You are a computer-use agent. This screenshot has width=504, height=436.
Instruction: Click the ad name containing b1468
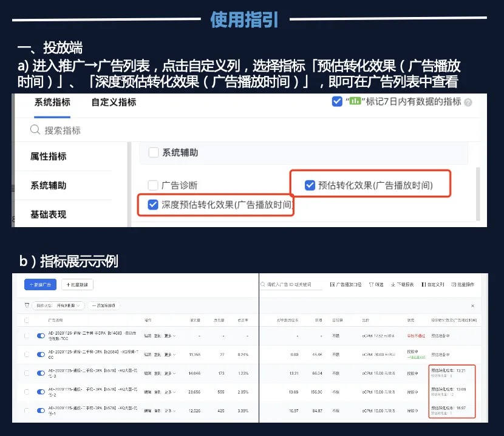point(92,336)
